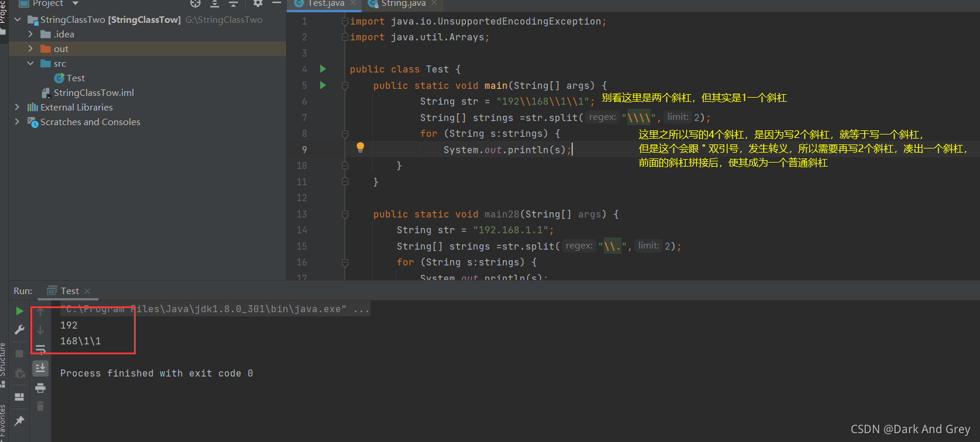Click run gutter arrow beside main method
980x442 pixels.
[x=322, y=85]
